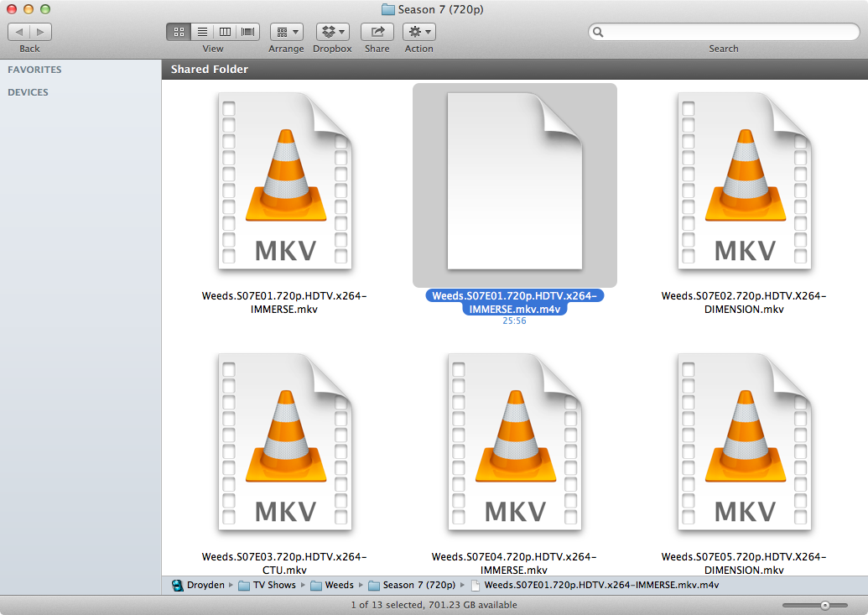The width and height of the screenshot is (868, 615).
Task: Select the FAVORITES sidebar heading
Action: [34, 70]
